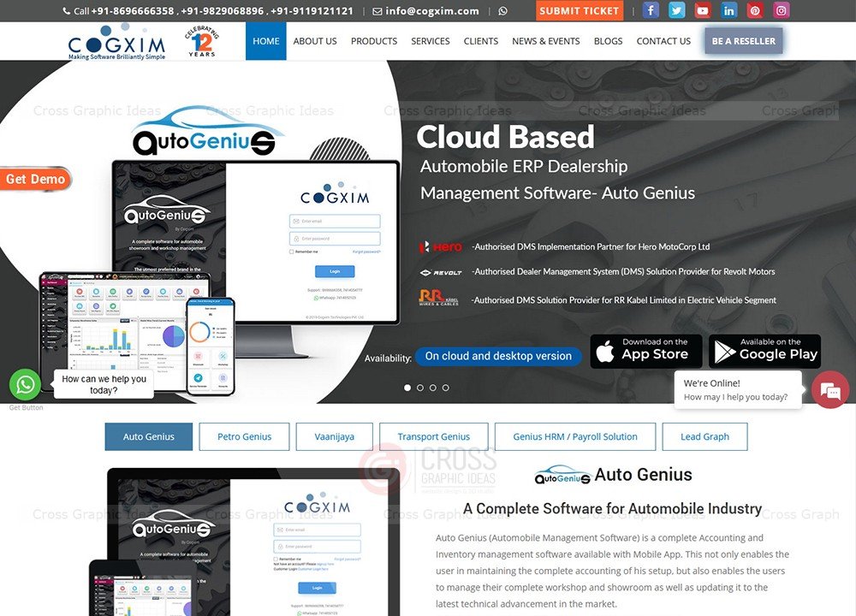856x616 pixels.
Task: Switch to the Transport Genius tab
Action: pos(433,436)
